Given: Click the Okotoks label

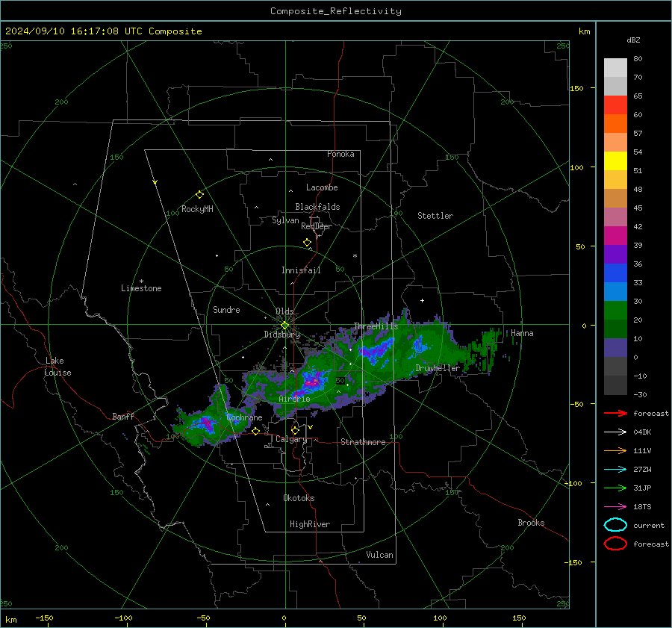Looking at the screenshot, I should point(299,498).
